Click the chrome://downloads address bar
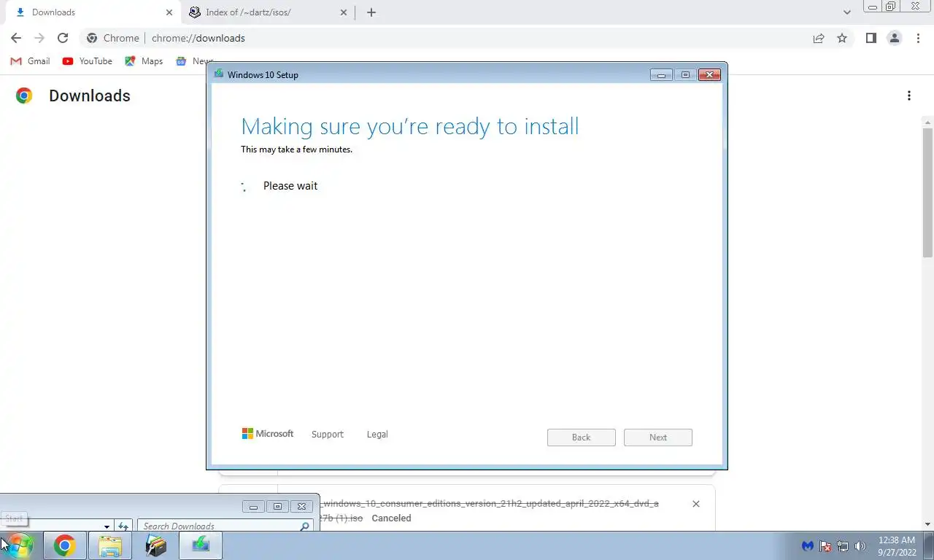The width and height of the screenshot is (934, 560). 467,38
